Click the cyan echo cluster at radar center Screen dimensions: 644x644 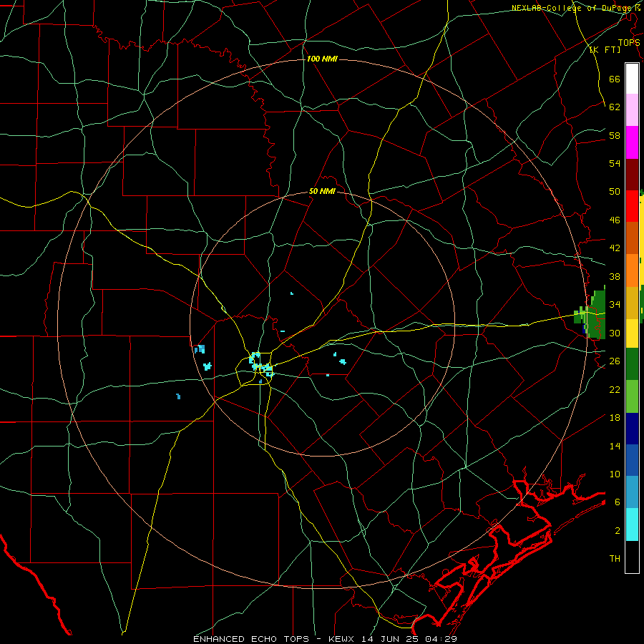point(260,364)
